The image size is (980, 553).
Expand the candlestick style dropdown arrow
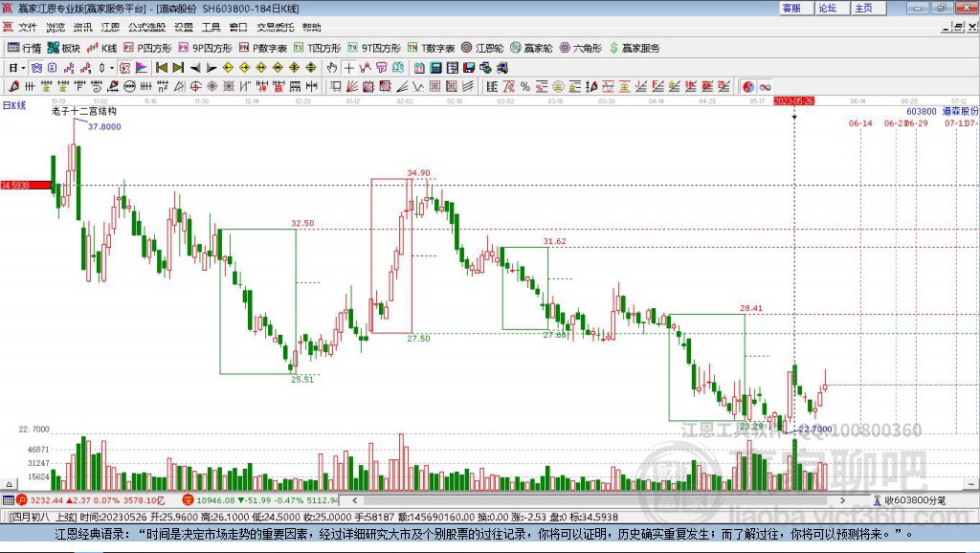[x=112, y=68]
